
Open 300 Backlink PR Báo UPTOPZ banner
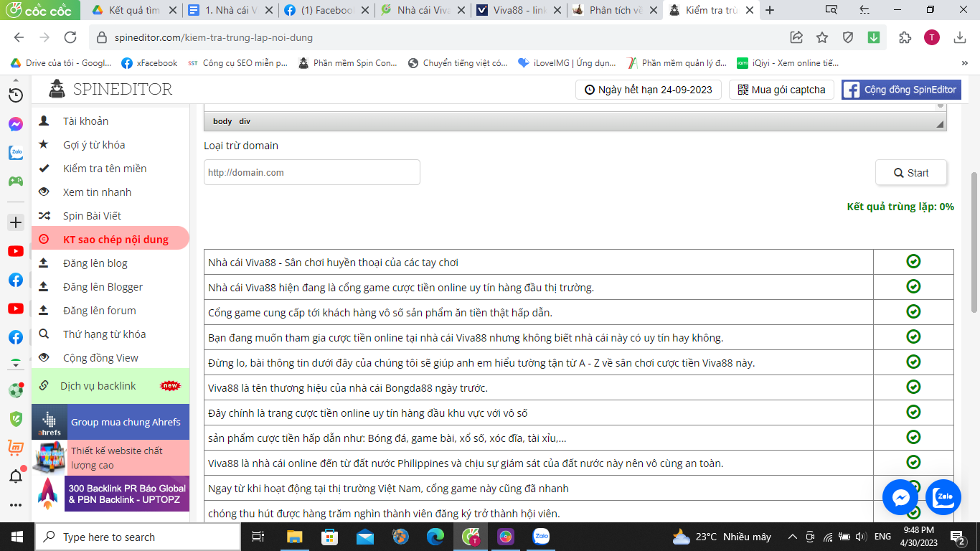[110, 494]
